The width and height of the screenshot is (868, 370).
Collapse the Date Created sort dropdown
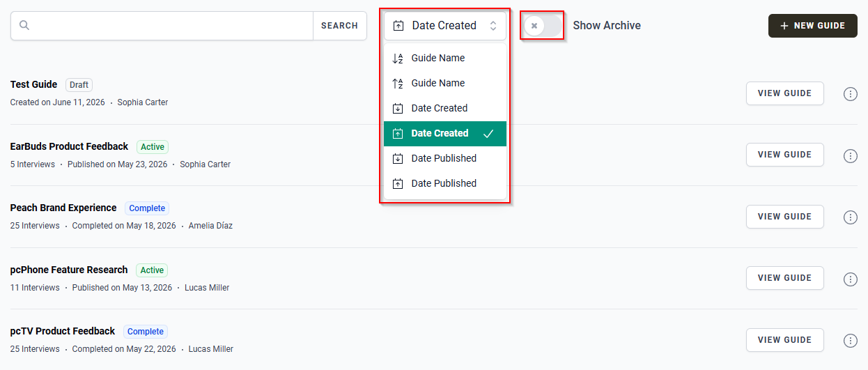point(444,26)
